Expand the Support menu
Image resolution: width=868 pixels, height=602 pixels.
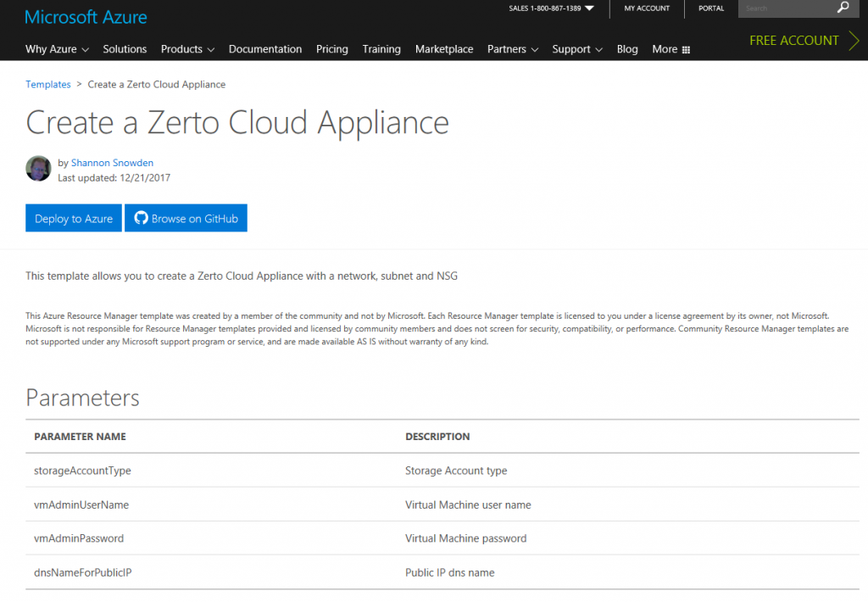point(576,49)
